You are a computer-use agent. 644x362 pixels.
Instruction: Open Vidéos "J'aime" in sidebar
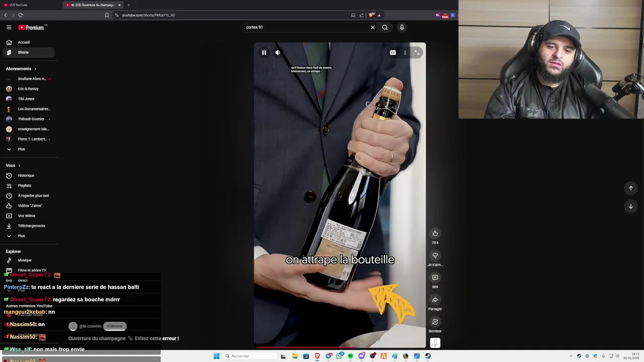(29, 206)
